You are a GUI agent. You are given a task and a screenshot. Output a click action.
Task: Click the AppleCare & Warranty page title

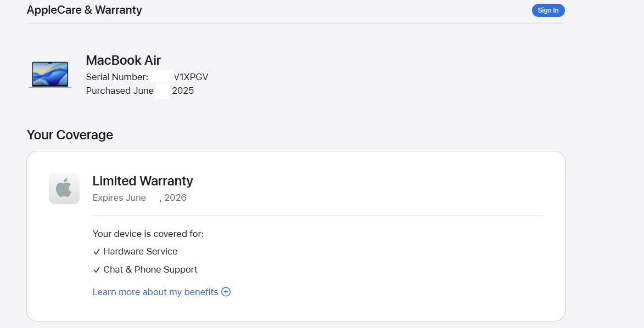84,10
